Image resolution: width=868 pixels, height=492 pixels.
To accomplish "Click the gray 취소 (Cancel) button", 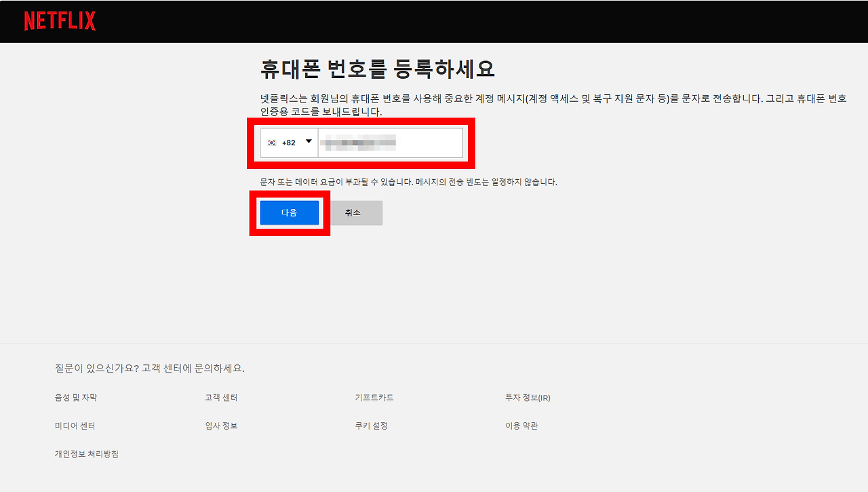I will tap(356, 212).
